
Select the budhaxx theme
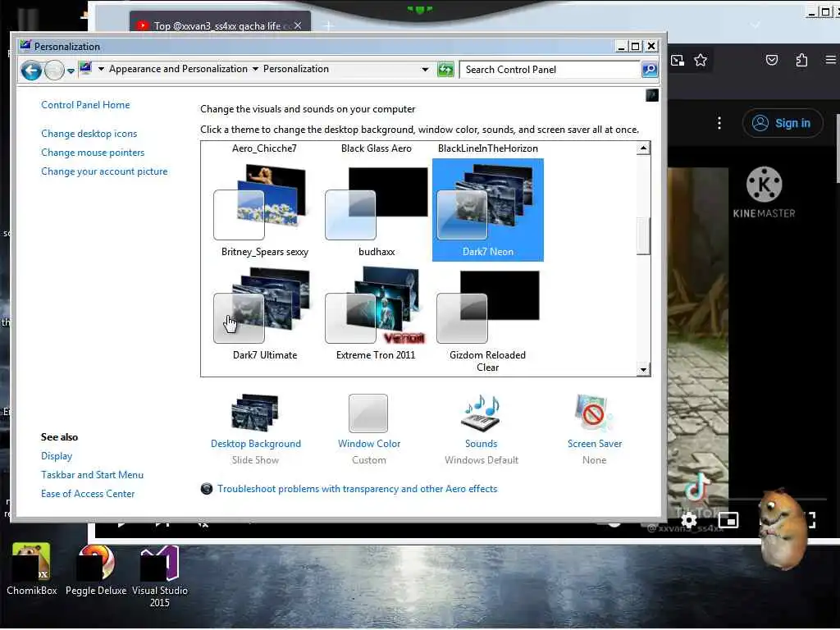376,210
